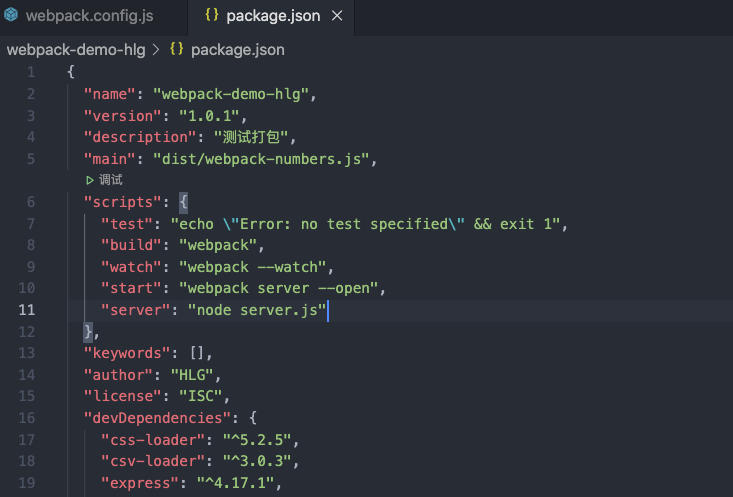Viewport: 733px width, 497px height.
Task: Click the "watch" script key
Action: pos(131,267)
